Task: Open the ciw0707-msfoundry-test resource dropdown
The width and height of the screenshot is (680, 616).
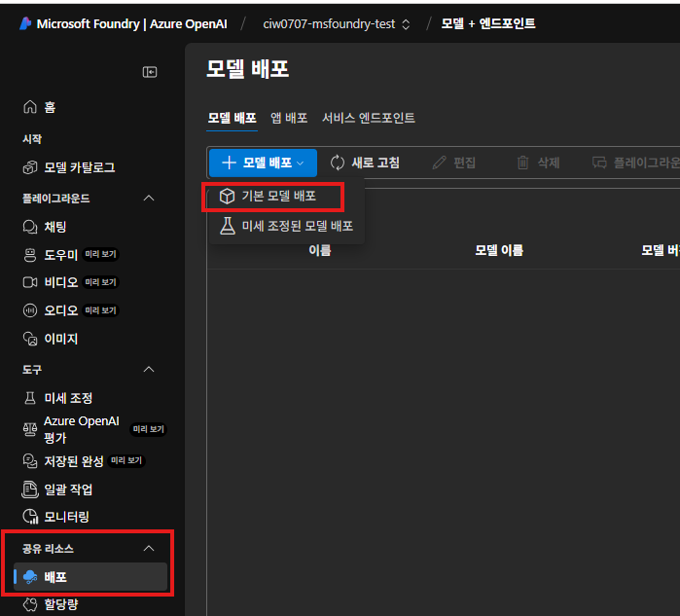Action: (337, 23)
